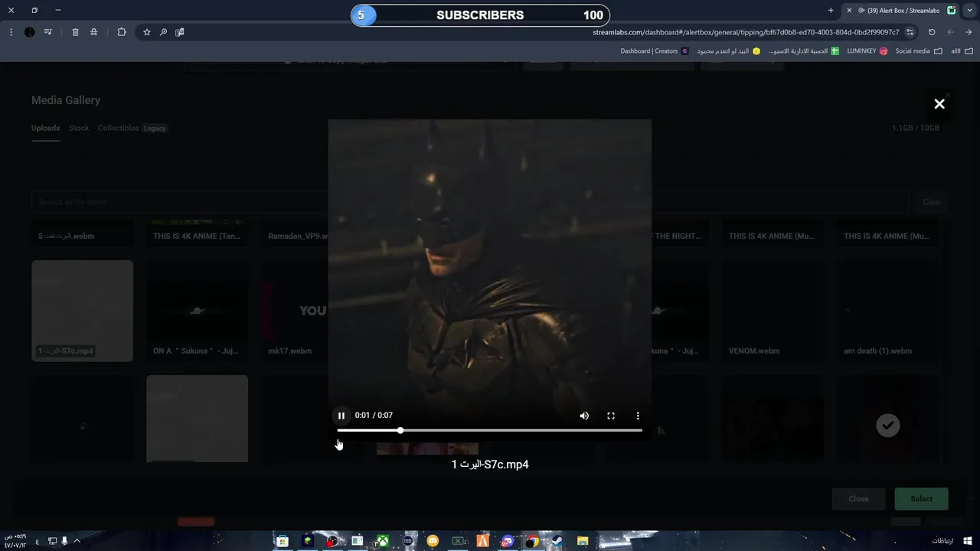This screenshot has height=551, width=980.
Task: Click the Clear search button
Action: tap(932, 202)
